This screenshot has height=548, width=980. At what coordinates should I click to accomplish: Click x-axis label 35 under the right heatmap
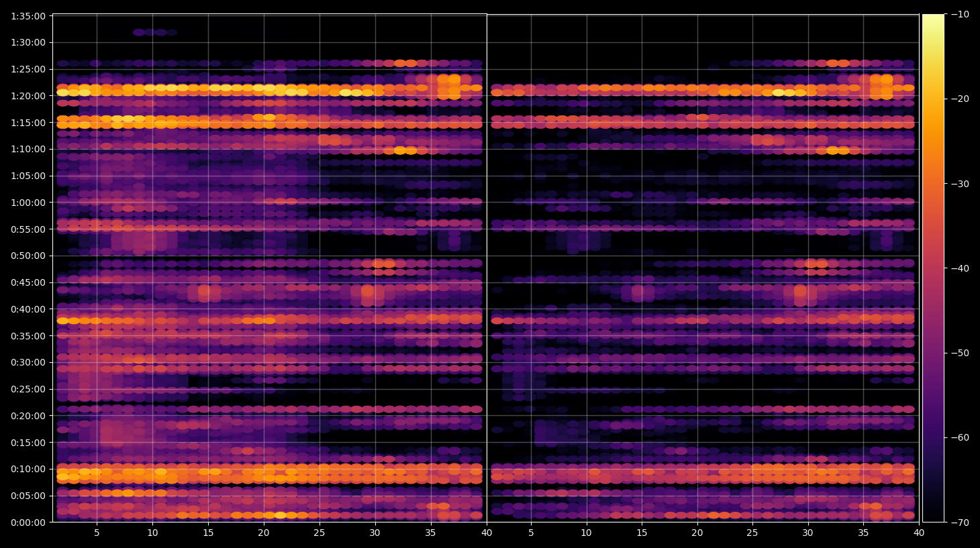click(863, 533)
